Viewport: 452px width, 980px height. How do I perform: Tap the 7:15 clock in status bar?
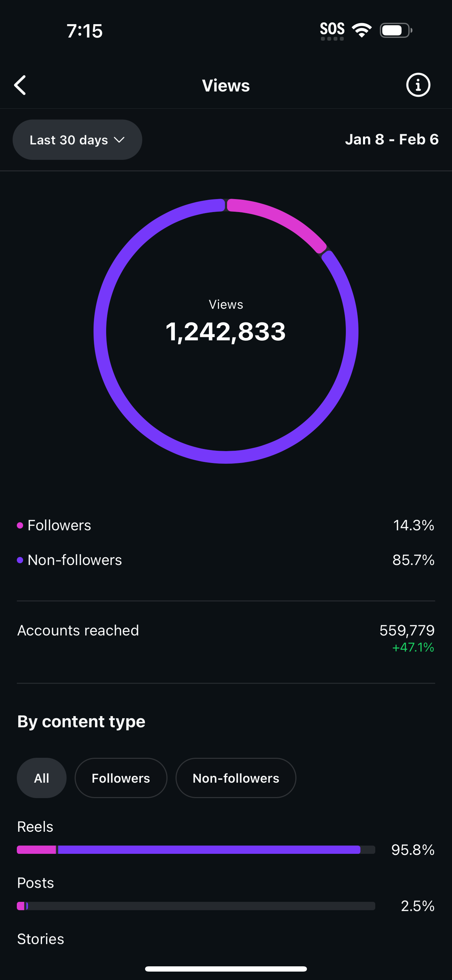point(84,31)
